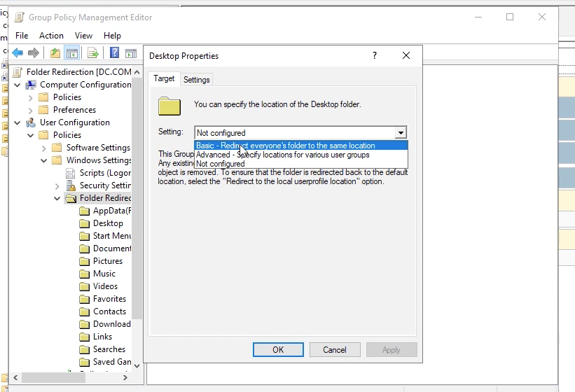Choose Advanced - Specify locations for user groups

coord(283,155)
